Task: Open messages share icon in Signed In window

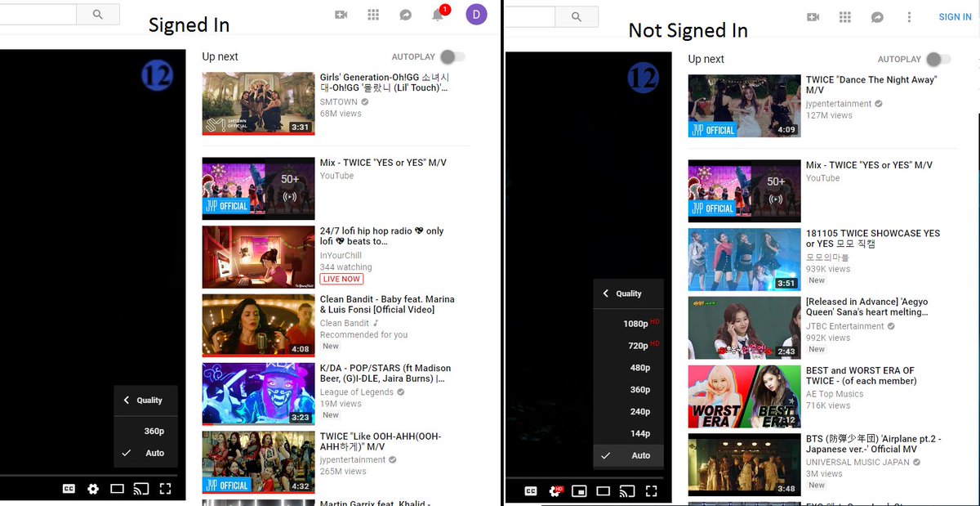Action: coord(405,15)
